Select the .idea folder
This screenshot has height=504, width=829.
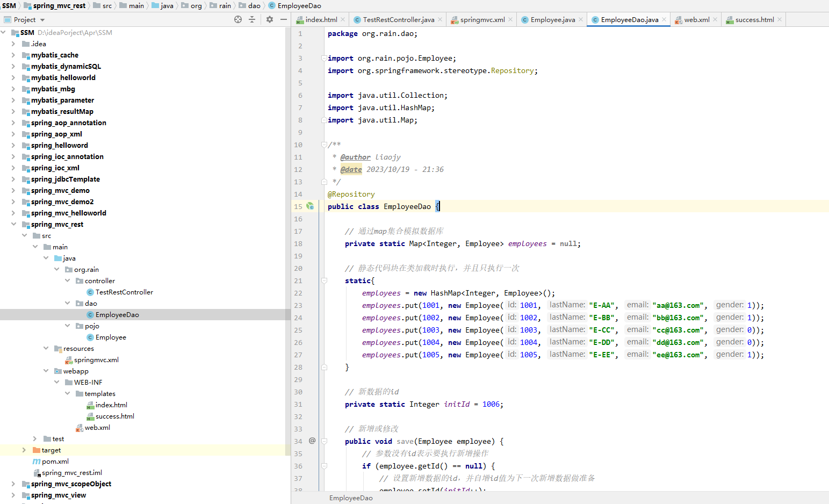click(39, 44)
